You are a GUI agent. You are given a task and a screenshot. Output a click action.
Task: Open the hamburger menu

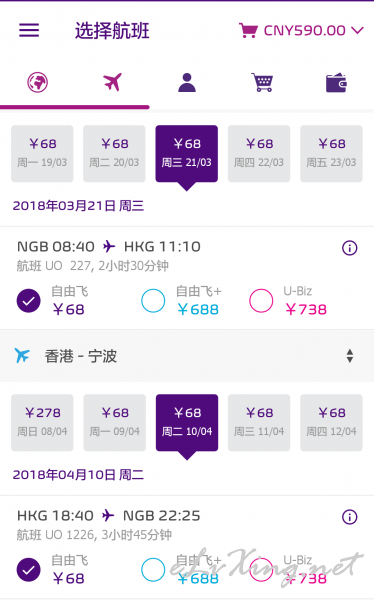[x=29, y=30]
